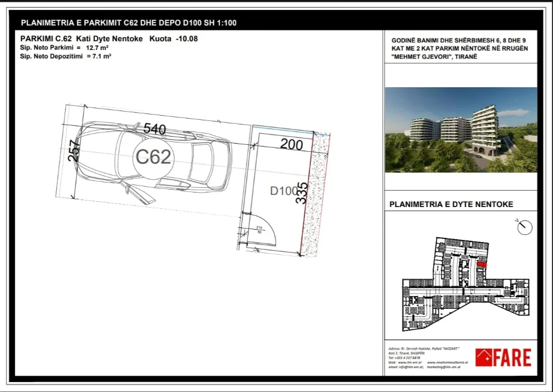Click the north arrow compass symbol
Viewport: 553px width, 392px height.
(524, 226)
